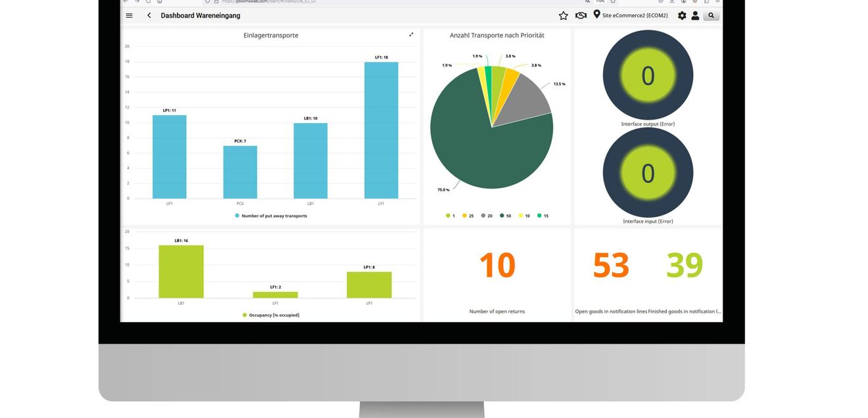The height and width of the screenshot is (418, 868).
Task: Click the PCX axis label in transports chart
Action: click(240, 204)
